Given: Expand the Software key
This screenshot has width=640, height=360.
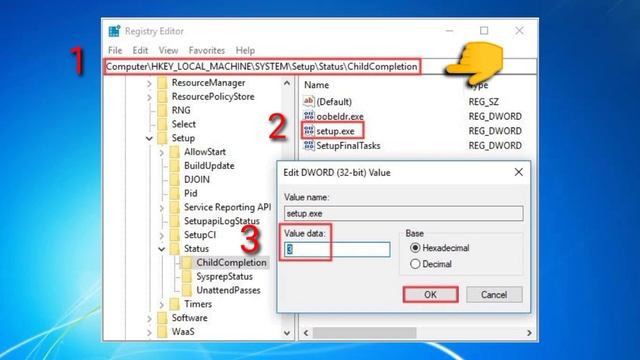Looking at the screenshot, I should pos(149,318).
